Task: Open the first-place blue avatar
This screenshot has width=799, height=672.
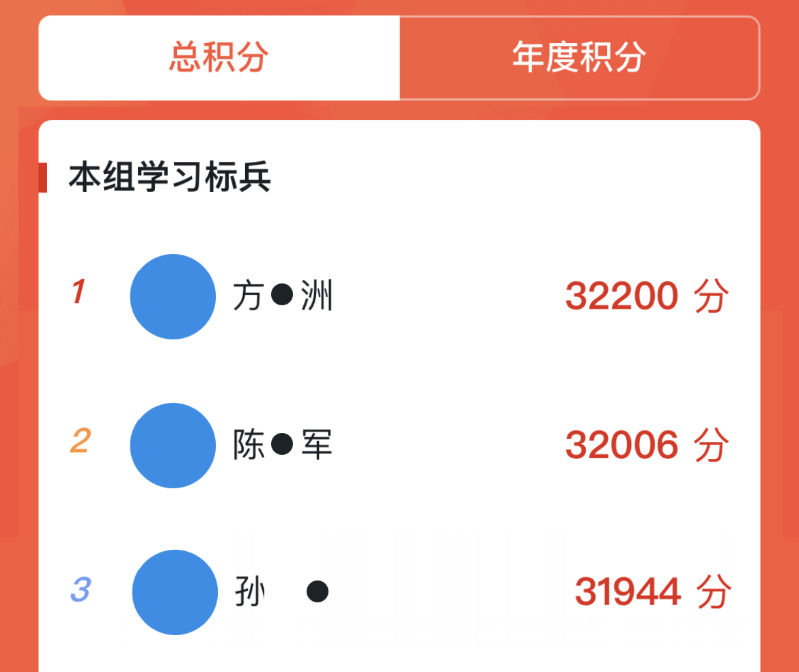Action: pos(173,296)
